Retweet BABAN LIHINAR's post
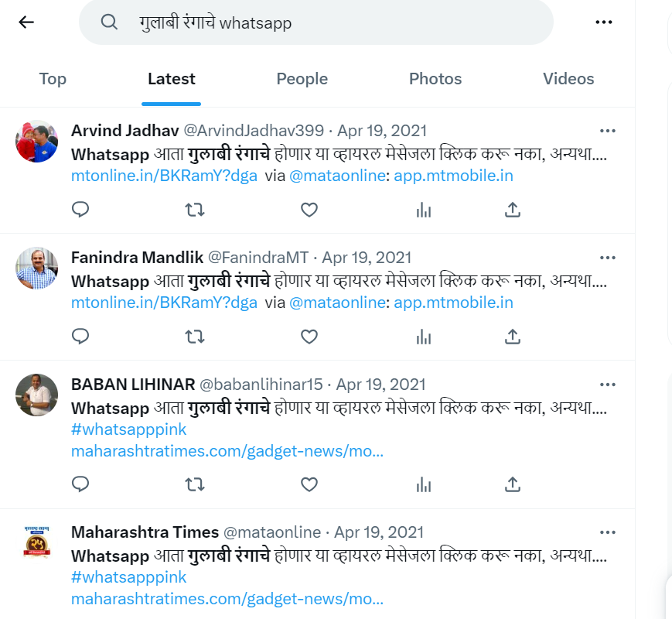672x619 pixels. click(x=195, y=484)
